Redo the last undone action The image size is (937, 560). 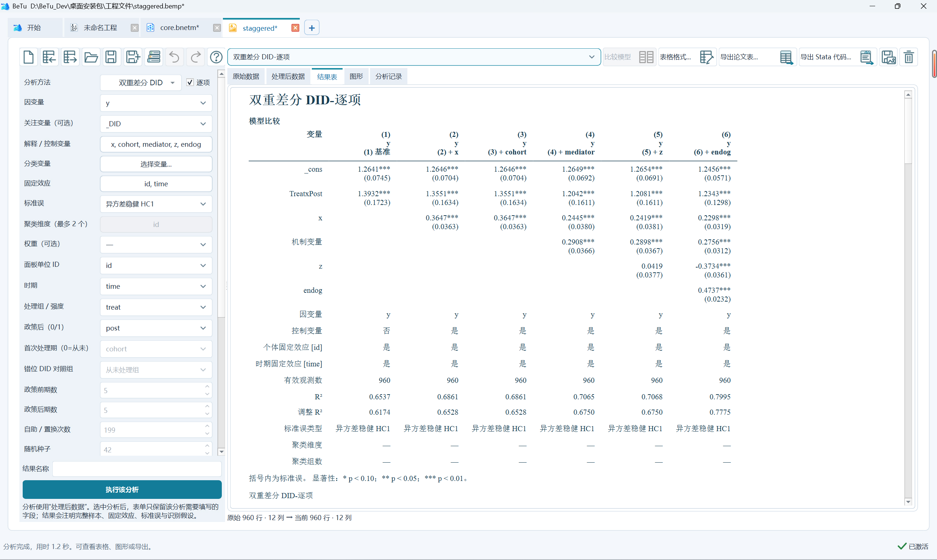195,57
